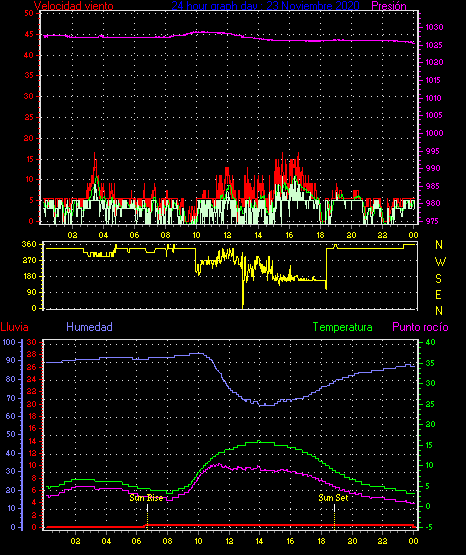This screenshot has height=555, width=466.
Task: Click the 'Sun Rise' marker label
Action: click(146, 498)
